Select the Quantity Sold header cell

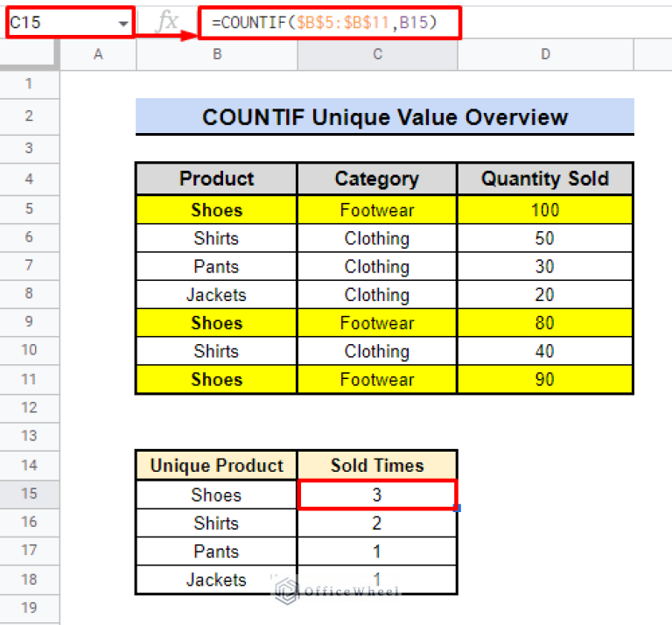point(545,179)
